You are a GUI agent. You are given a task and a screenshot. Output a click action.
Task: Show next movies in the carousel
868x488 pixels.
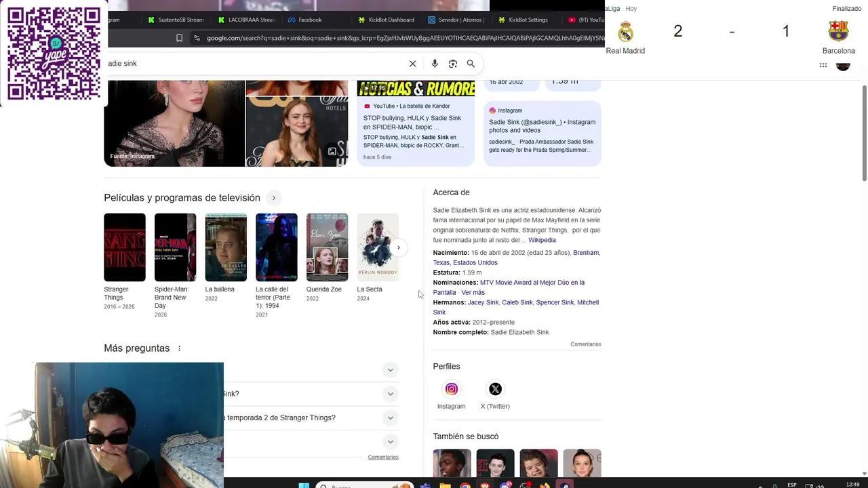(399, 247)
